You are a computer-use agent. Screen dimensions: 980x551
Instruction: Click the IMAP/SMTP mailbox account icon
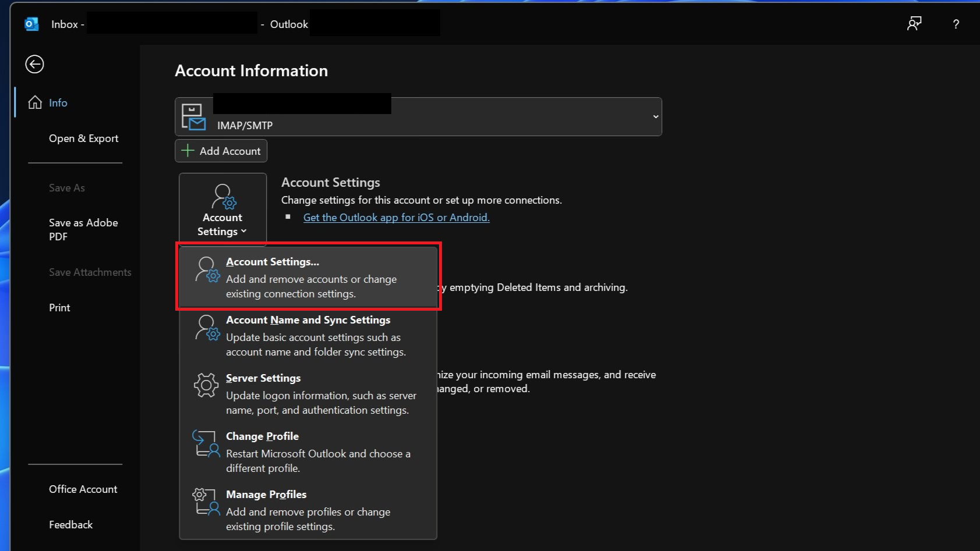click(x=193, y=117)
